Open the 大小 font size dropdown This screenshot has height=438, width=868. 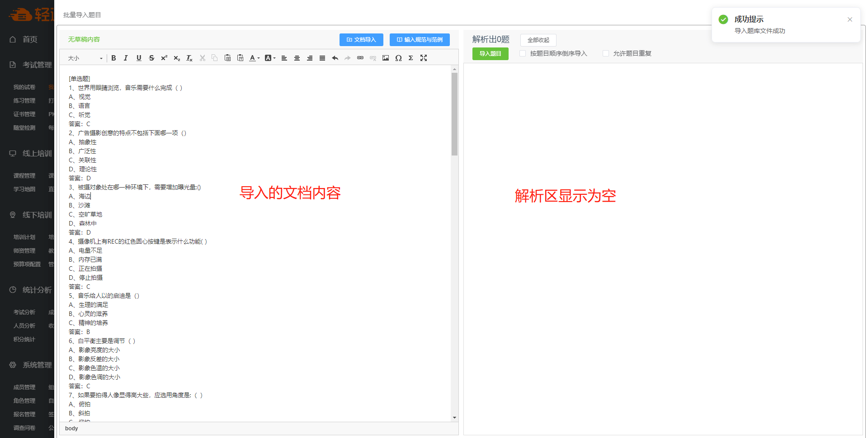point(85,58)
